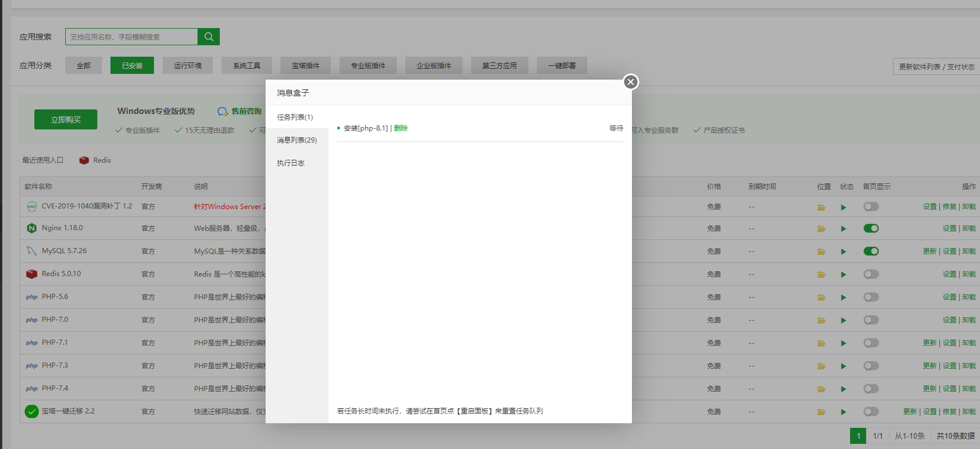Select the 运行环境 category filter

188,65
